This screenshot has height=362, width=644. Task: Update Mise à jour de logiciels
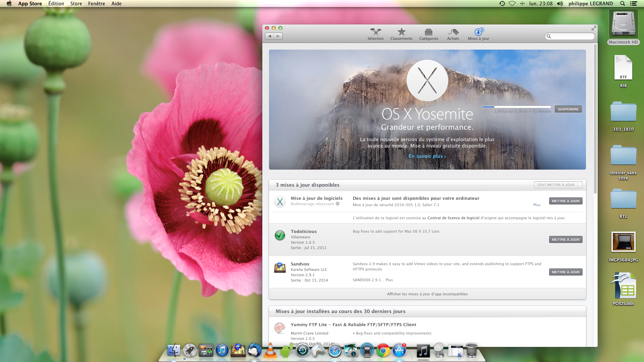[x=566, y=201]
